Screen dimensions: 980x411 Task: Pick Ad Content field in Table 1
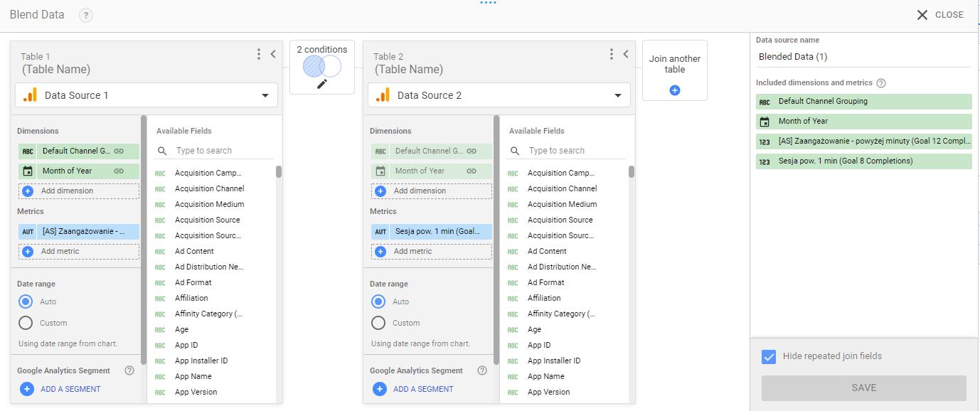194,251
